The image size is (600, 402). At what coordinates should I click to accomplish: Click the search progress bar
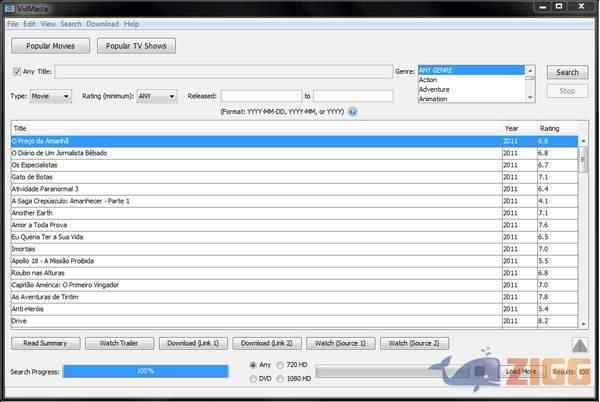145,371
